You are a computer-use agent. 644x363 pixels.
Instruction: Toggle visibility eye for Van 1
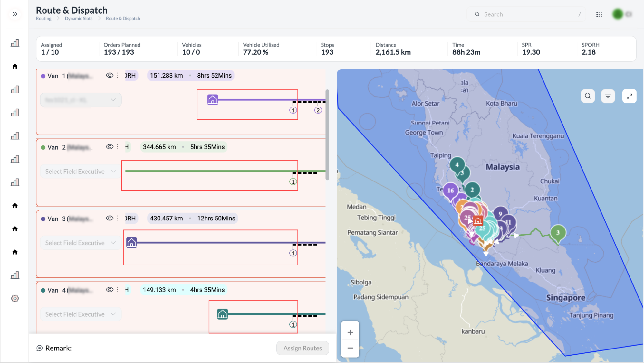point(110,75)
